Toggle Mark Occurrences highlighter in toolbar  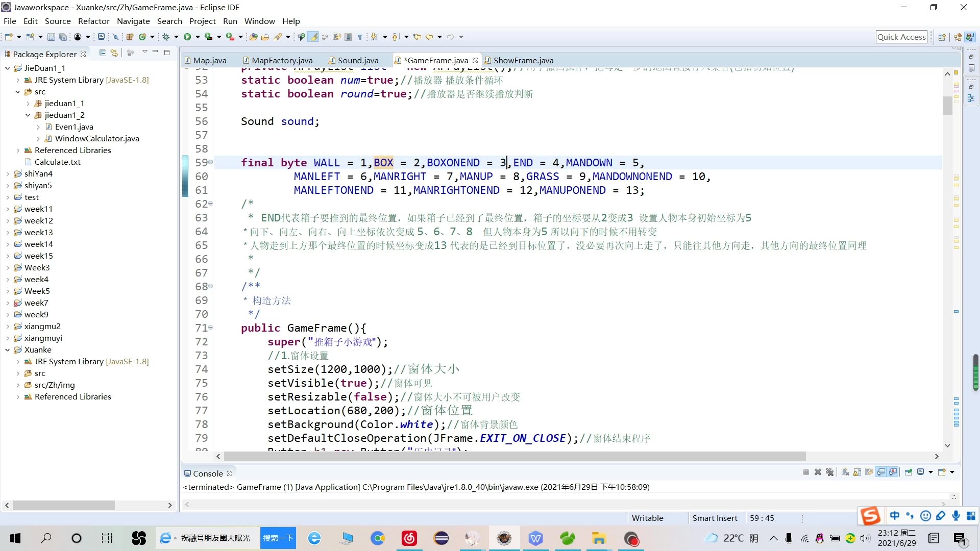[x=314, y=37]
